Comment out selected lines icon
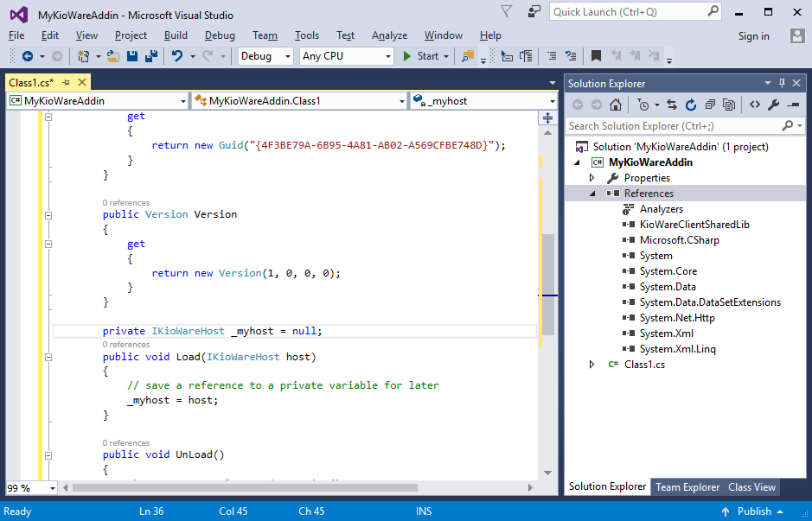Screen dimensions: 812x521 [552, 56]
